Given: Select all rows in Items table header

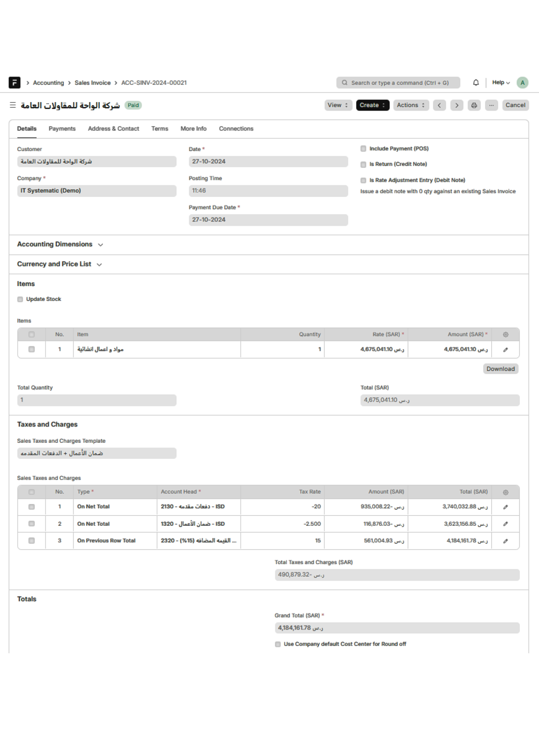Looking at the screenshot, I should (x=31, y=334).
